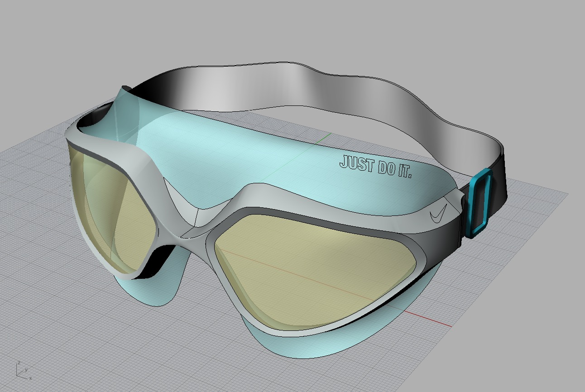This screenshot has width=585, height=392.
Task: Click an empty area of the construction grid
Action: (68, 317)
